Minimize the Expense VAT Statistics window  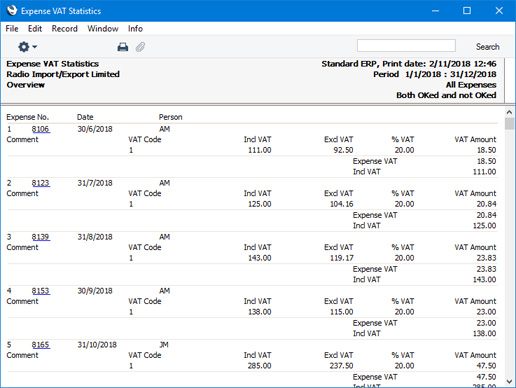[435, 11]
